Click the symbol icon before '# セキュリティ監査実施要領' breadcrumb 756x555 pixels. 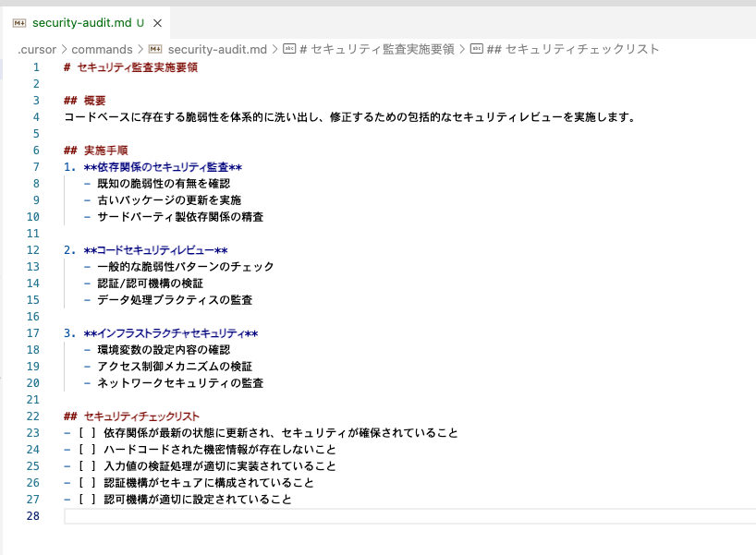tap(289, 49)
